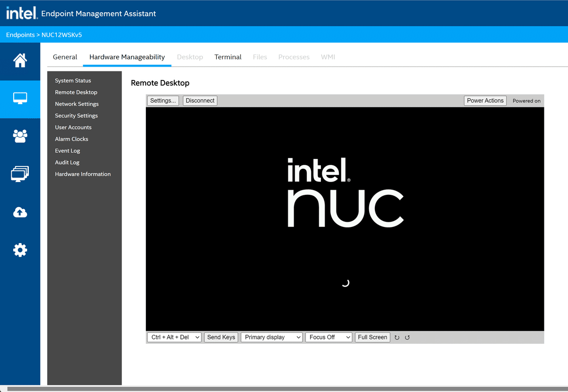
Task: Switch to the General tab
Action: point(65,57)
